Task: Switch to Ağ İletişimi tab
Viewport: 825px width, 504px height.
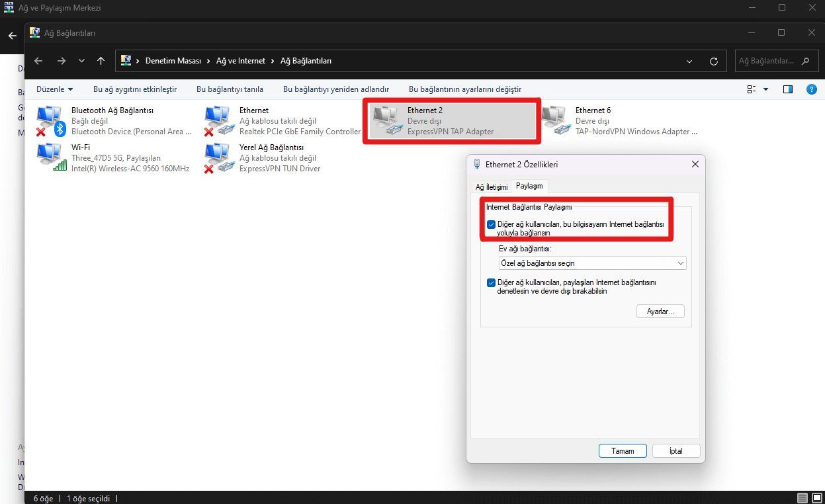Action: click(x=492, y=187)
